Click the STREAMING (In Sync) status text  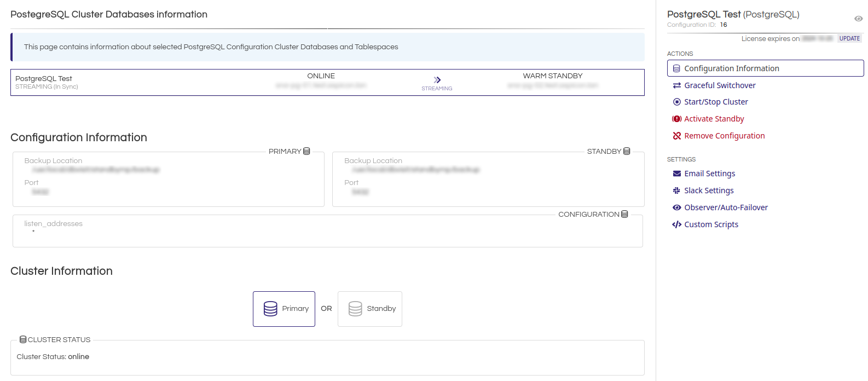point(47,86)
